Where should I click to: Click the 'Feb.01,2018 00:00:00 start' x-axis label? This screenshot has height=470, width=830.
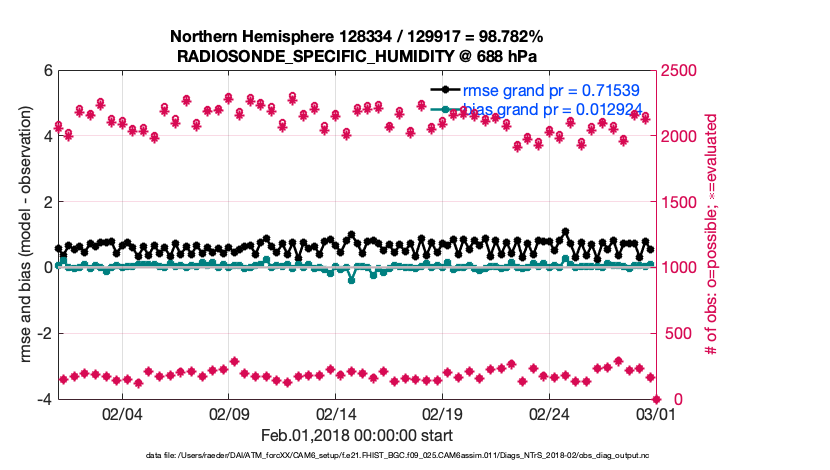pyautogui.click(x=356, y=435)
